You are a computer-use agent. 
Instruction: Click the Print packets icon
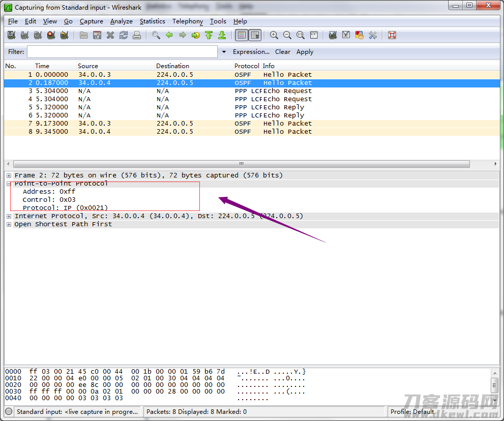(x=137, y=35)
